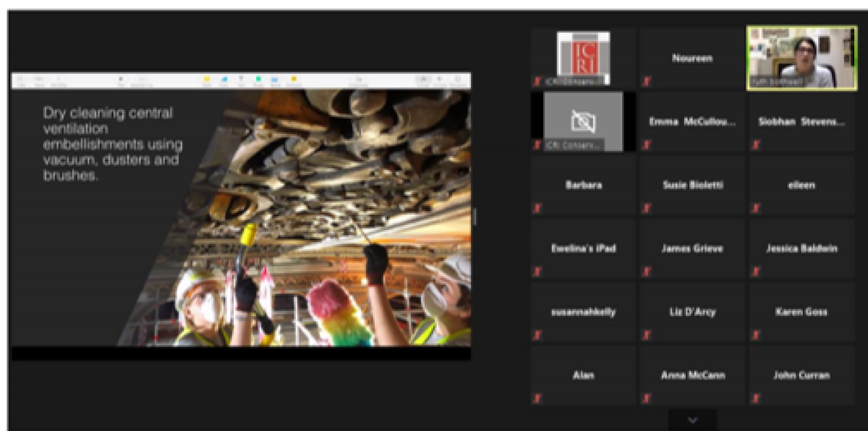Click the muted mic icon on Alan's tile

click(x=537, y=398)
